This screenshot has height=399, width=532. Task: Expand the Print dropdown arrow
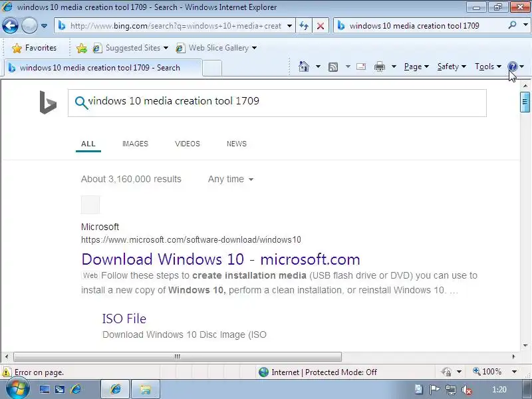394,66
